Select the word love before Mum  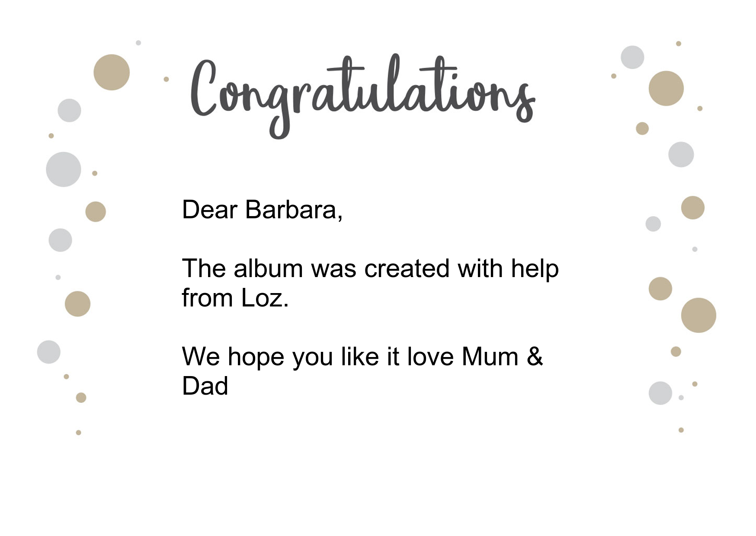[x=430, y=357]
